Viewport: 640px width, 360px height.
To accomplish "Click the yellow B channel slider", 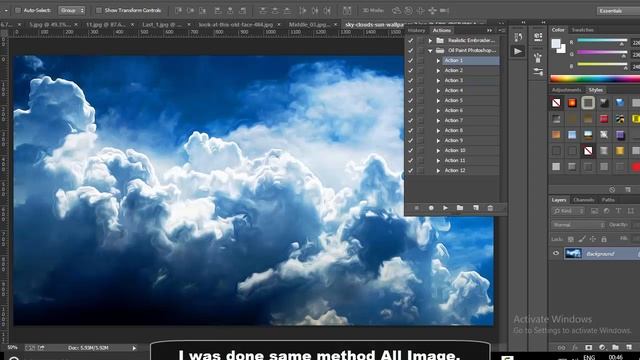I will (602, 64).
